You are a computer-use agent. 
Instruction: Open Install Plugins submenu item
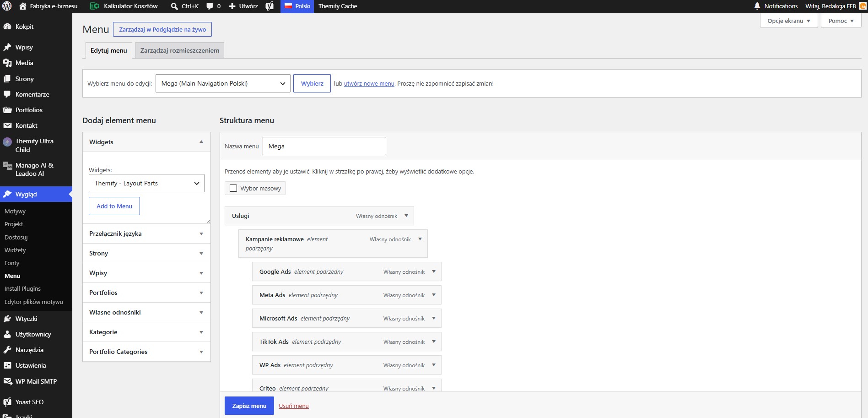click(x=22, y=288)
